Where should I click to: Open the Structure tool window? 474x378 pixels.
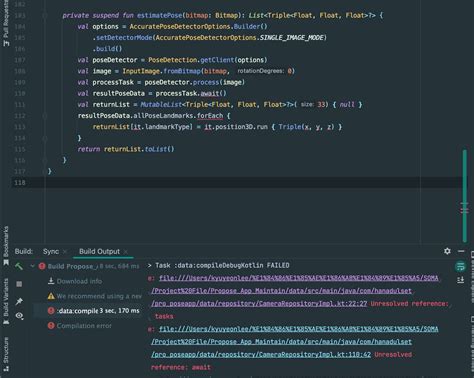click(x=6, y=354)
